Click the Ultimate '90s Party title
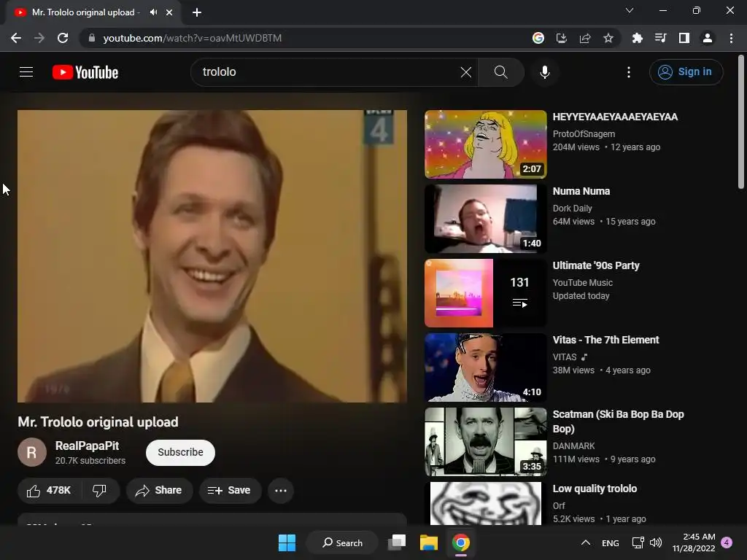Screen dimensions: 747x560 point(596,265)
